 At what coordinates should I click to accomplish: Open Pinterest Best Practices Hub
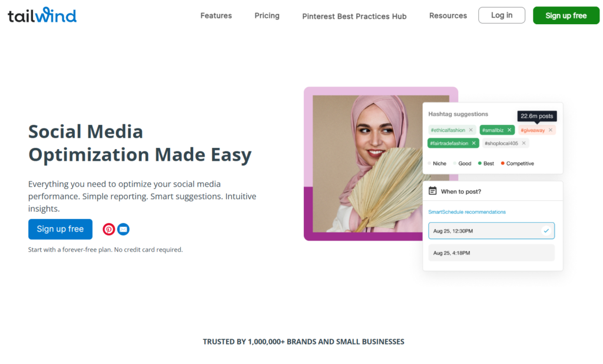point(354,16)
